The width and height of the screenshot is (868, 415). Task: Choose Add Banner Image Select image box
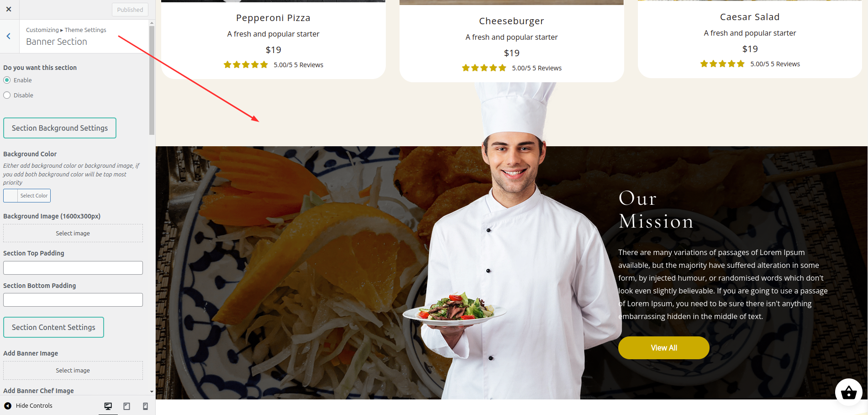coord(73,370)
